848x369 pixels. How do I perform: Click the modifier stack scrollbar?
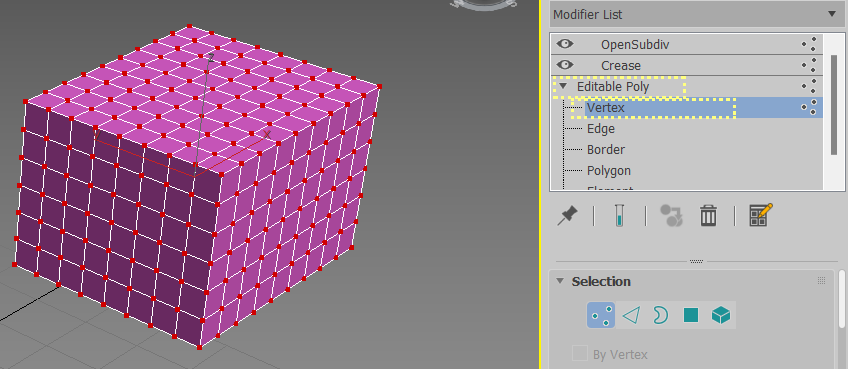[835, 105]
